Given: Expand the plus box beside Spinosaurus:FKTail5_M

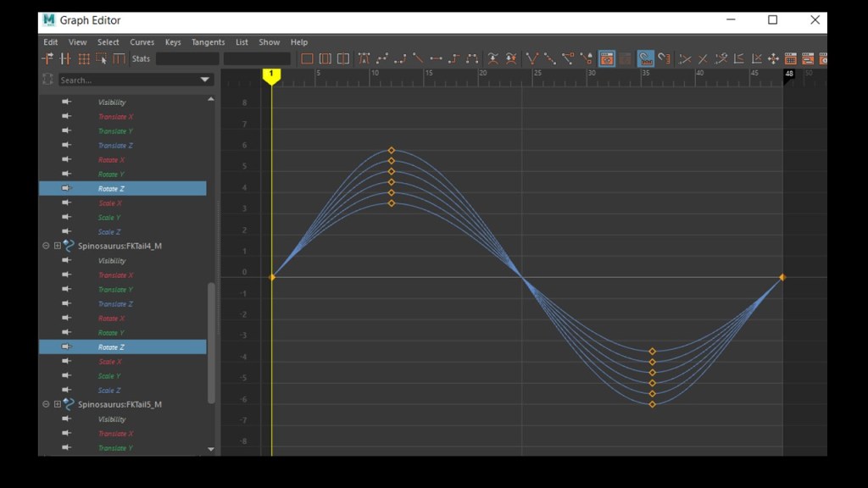Looking at the screenshot, I should 58,404.
